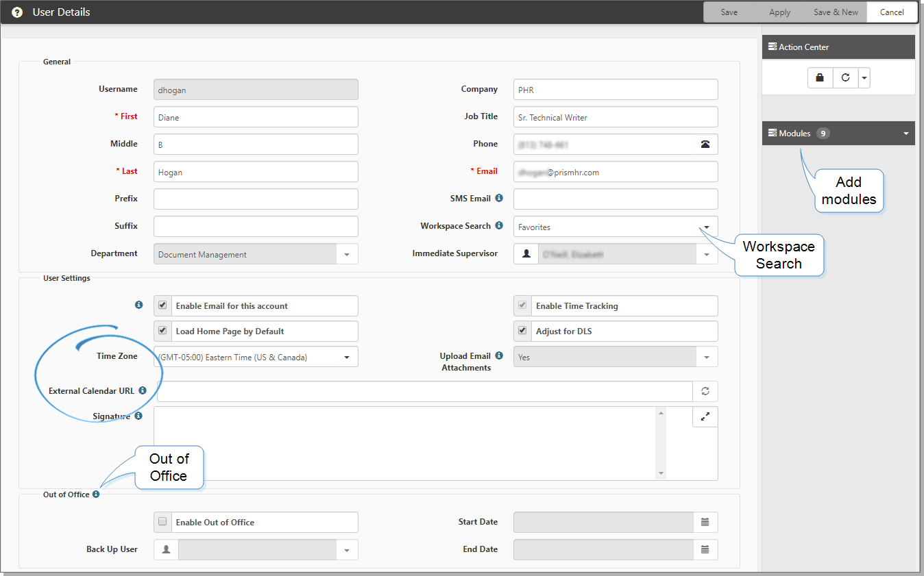The height and width of the screenshot is (576, 924).
Task: Open the Time Zone dropdown
Action: click(x=346, y=358)
